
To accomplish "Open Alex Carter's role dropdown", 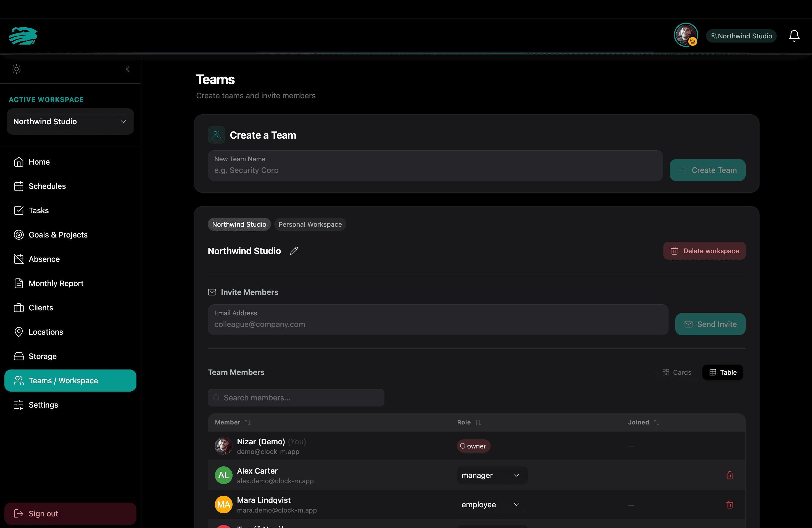I will [x=492, y=475].
